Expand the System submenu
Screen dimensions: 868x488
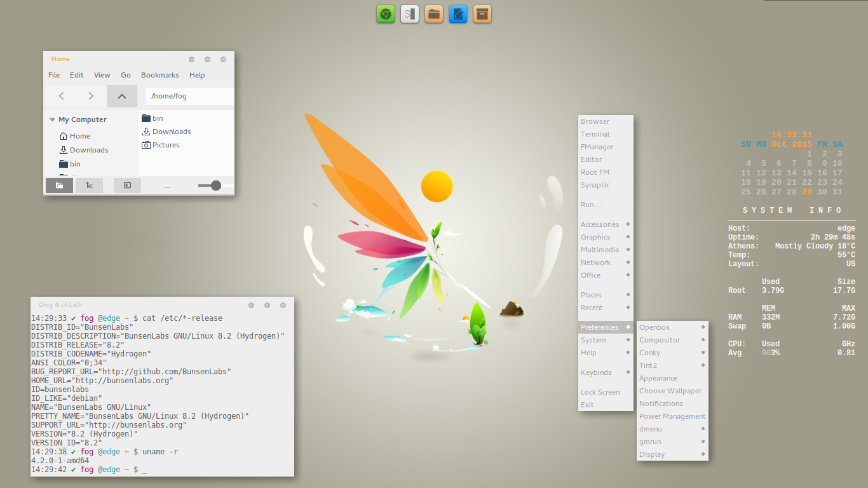606,340
